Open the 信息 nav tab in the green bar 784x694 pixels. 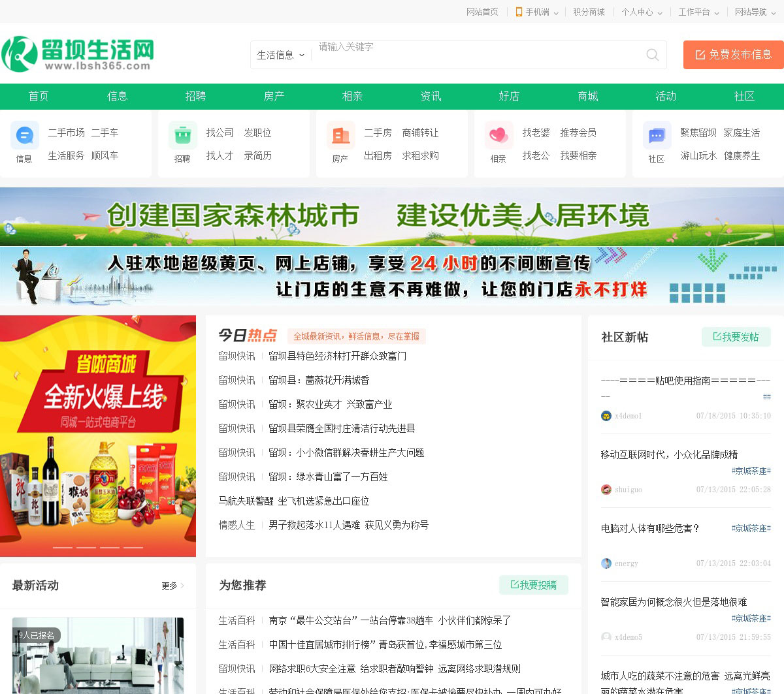click(x=117, y=97)
